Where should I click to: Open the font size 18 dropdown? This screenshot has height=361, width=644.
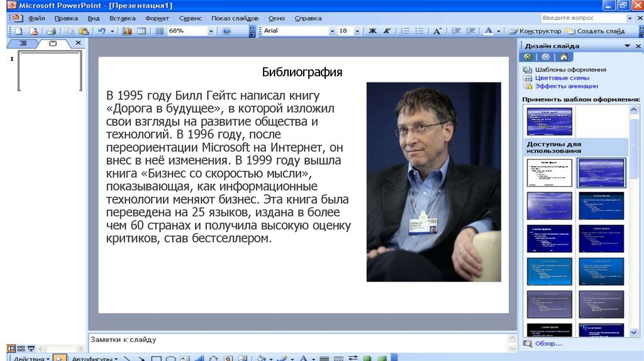[357, 31]
